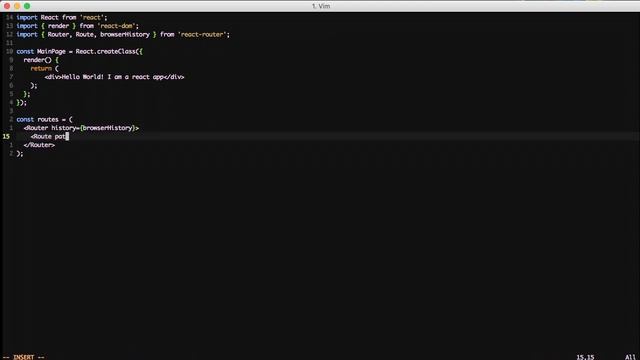Click the green zoom window button

click(x=27, y=6)
